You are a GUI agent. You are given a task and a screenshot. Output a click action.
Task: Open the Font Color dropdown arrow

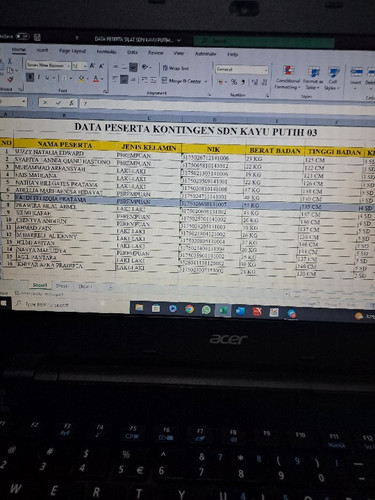pyautogui.click(x=102, y=79)
